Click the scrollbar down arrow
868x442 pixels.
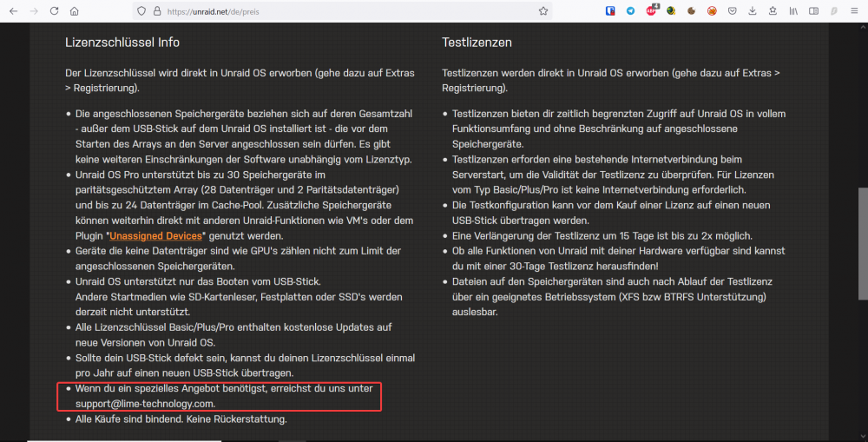click(863, 437)
